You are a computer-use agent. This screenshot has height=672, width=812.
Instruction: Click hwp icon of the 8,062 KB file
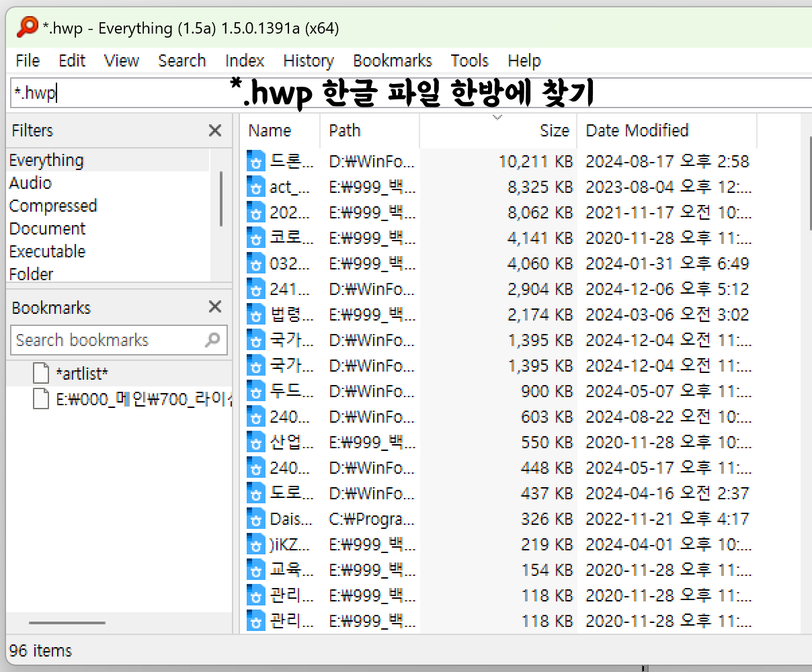click(x=256, y=212)
